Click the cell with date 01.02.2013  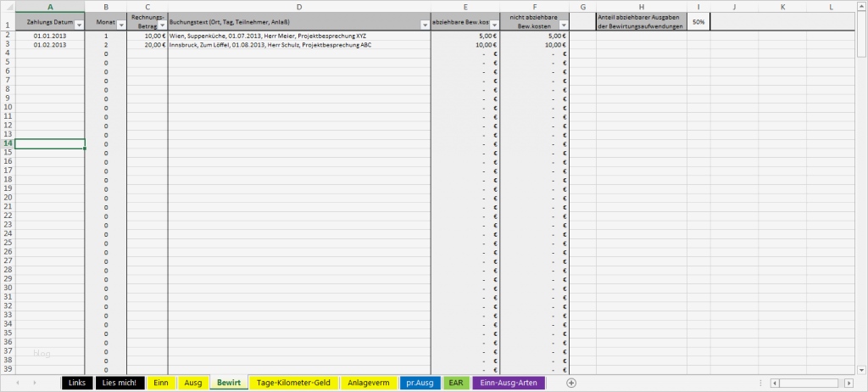[50, 44]
